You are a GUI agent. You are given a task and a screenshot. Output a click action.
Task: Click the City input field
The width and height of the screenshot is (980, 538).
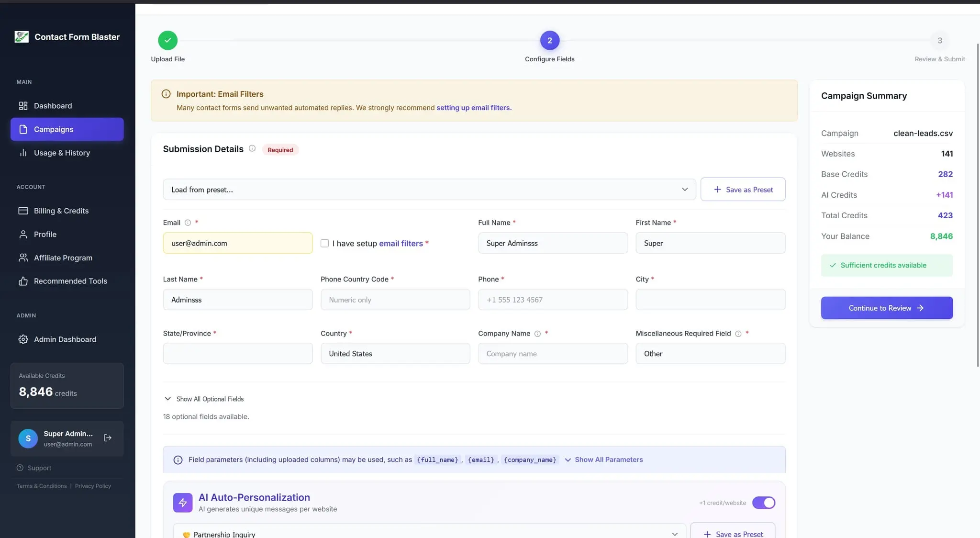point(710,300)
